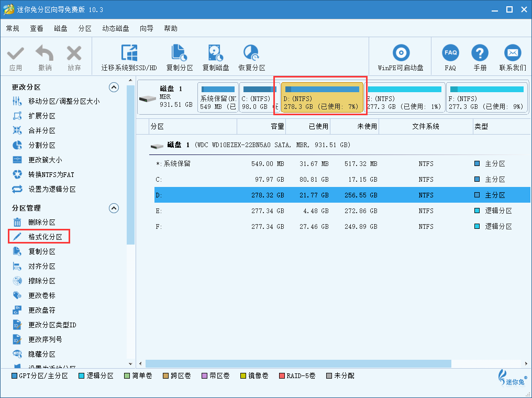Select 擦除分区 in sidebar
Screen dimensions: 532x398
pos(34,281)
